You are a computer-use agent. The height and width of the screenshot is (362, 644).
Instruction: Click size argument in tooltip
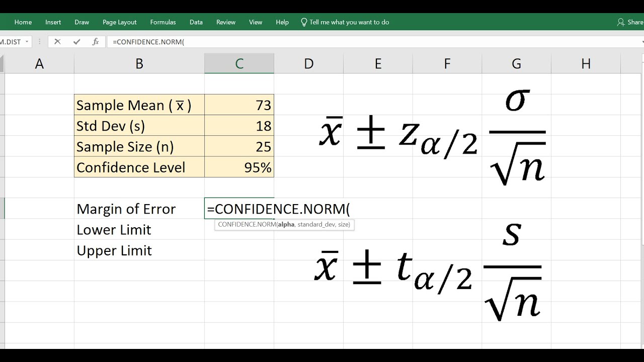pyautogui.click(x=343, y=225)
